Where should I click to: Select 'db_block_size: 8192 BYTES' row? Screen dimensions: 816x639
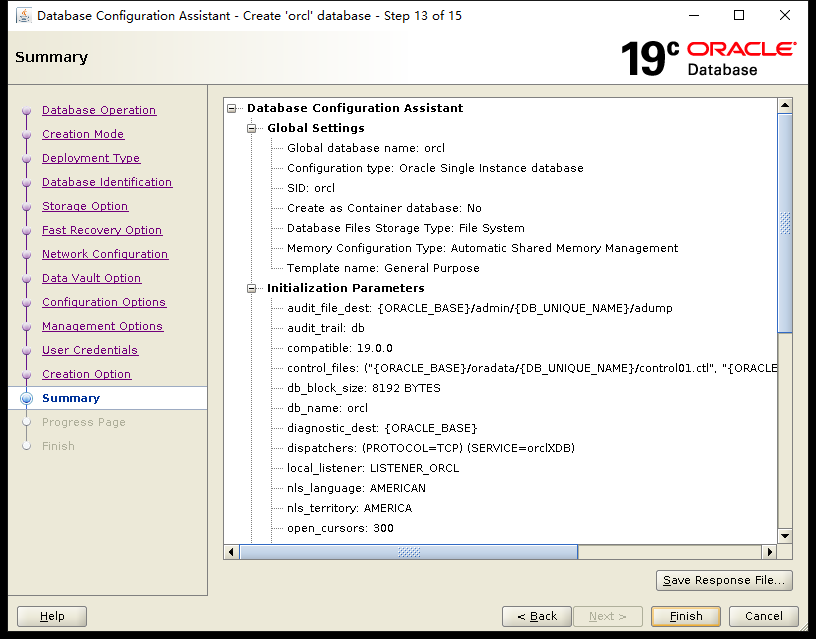[364, 388]
